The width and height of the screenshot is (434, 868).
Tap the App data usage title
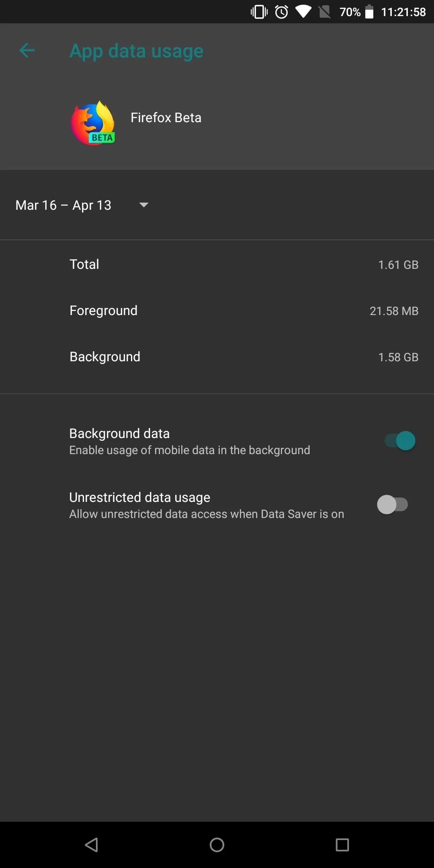coord(136,51)
